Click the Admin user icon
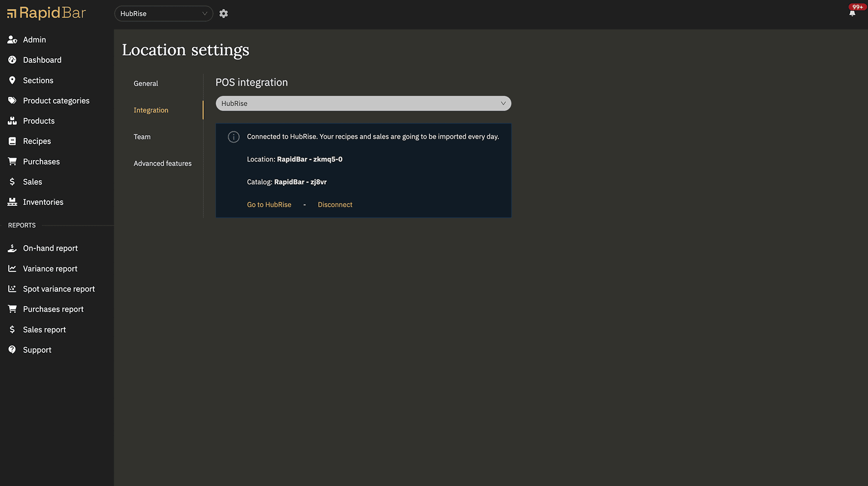The height and width of the screenshot is (486, 868). (x=12, y=40)
